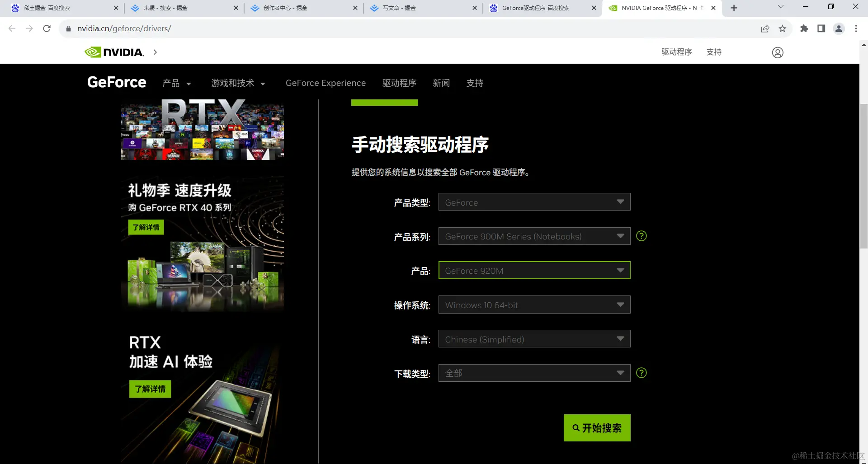The image size is (868, 464).
Task: Open the 语言 Chinese (Simplified) dropdown
Action: (x=534, y=339)
